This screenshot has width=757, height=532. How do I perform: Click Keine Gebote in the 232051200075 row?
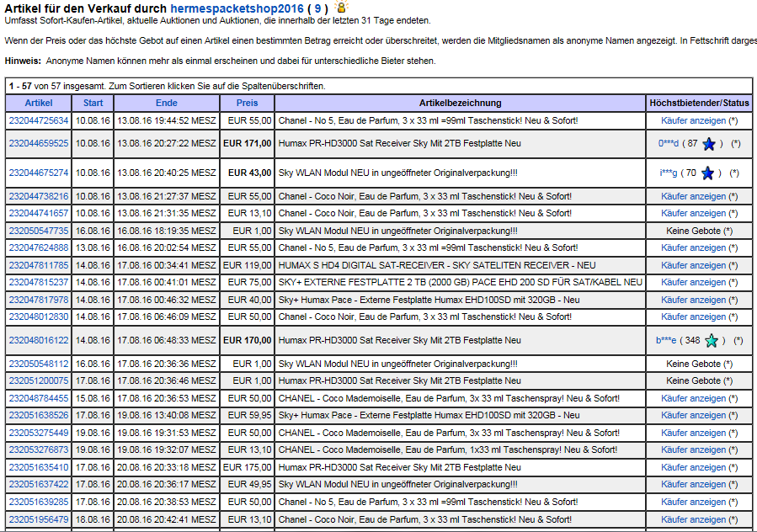pyautogui.click(x=693, y=380)
